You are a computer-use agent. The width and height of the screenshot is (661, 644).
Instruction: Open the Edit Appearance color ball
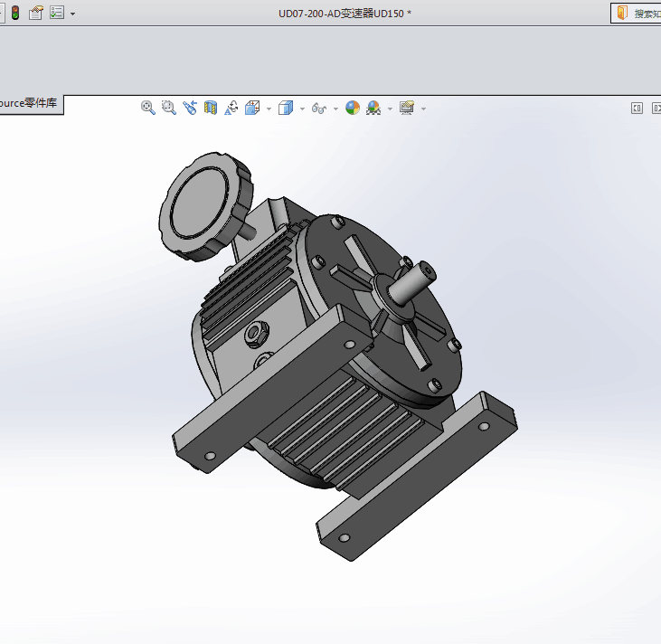[353, 108]
